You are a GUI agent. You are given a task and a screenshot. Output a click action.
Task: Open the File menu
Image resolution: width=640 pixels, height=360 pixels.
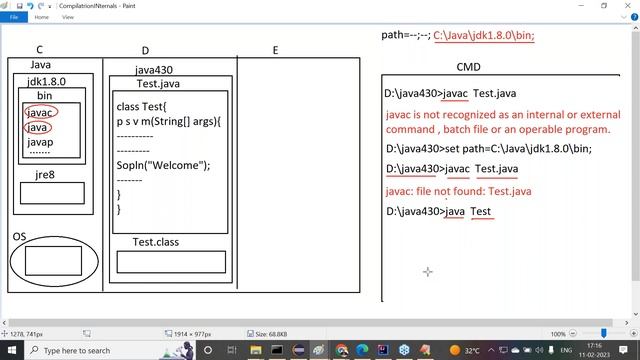[x=14, y=17]
